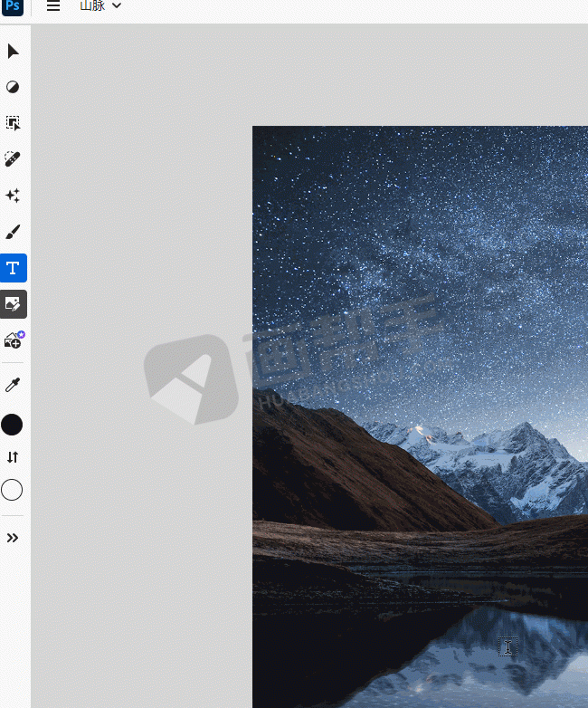Click the Photoshop Ps home logo
The image size is (588, 708).
[x=13, y=6]
